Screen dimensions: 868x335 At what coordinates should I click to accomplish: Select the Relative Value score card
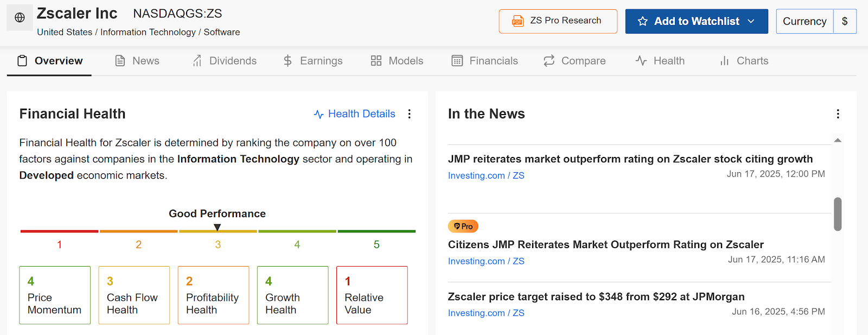click(372, 295)
